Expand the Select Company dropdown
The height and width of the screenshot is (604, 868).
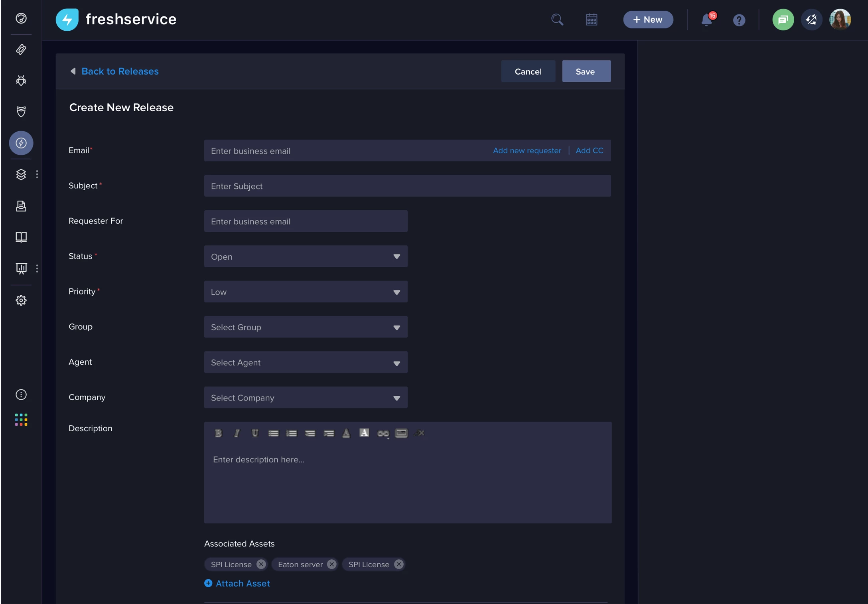(306, 397)
